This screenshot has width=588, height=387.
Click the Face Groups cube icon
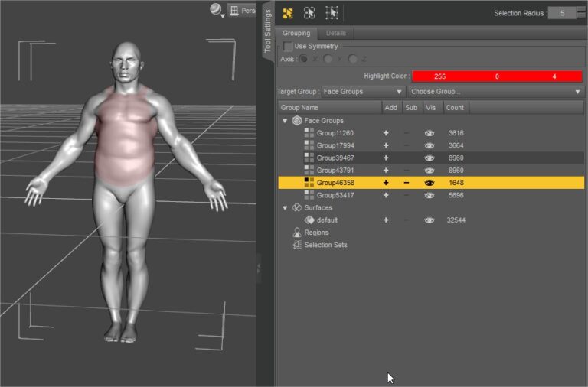[297, 121]
